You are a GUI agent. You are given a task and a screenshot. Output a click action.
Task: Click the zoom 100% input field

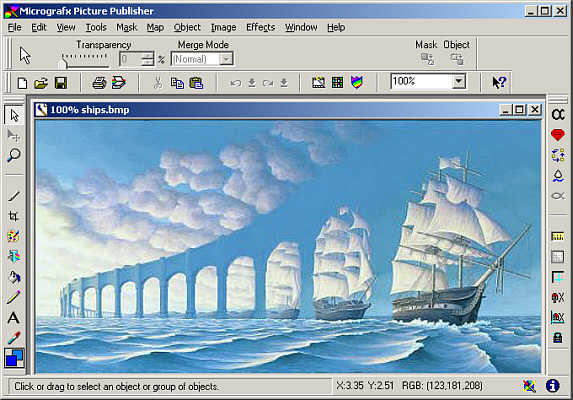(421, 81)
